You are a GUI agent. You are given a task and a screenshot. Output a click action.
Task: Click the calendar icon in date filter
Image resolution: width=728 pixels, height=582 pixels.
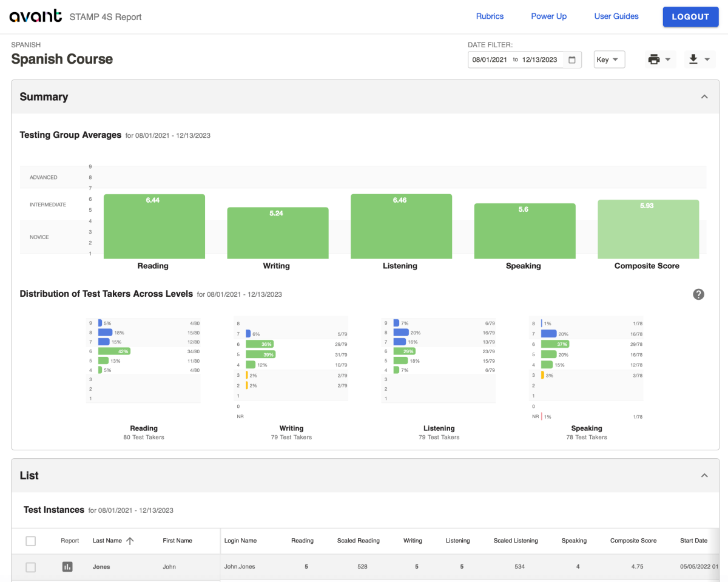tap(571, 59)
